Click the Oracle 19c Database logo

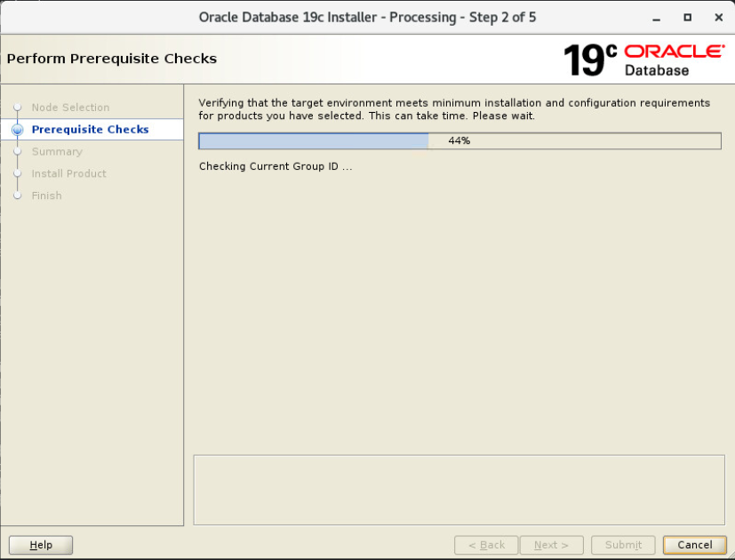[x=644, y=60]
